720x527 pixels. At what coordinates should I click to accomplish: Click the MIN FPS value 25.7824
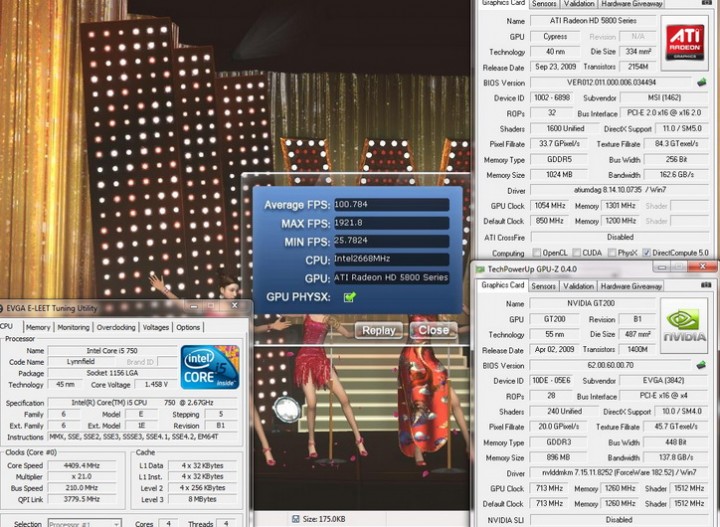click(391, 241)
